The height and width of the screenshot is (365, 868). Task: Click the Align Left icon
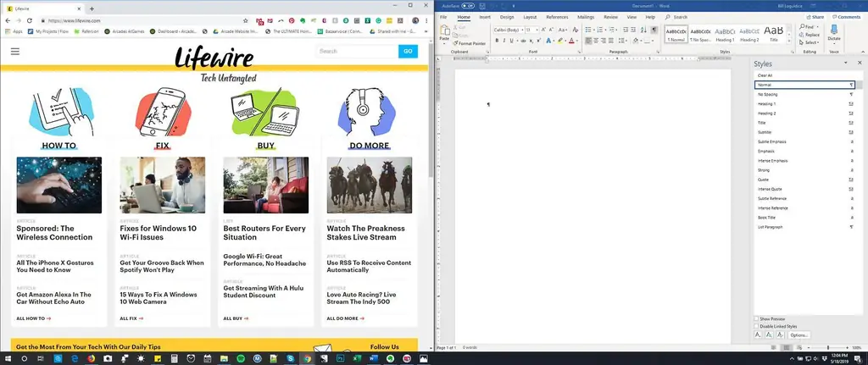point(588,41)
